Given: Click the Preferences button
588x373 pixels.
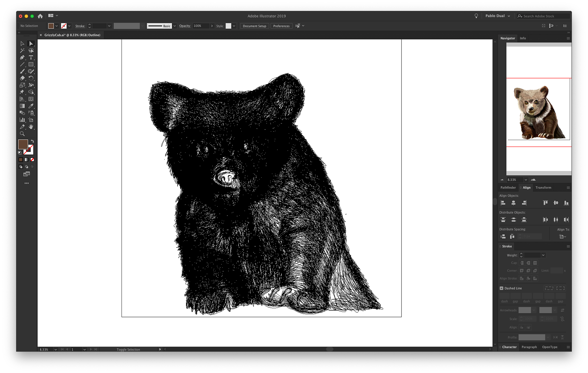Looking at the screenshot, I should point(281,26).
